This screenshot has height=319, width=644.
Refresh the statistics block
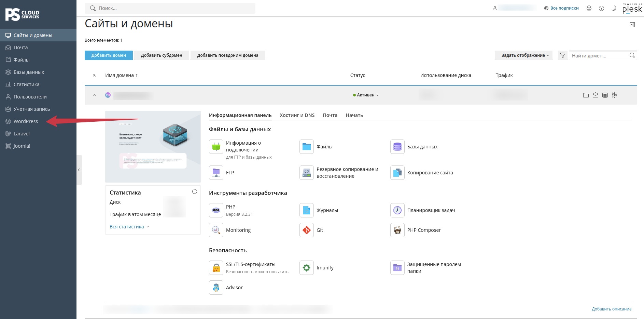tap(195, 191)
